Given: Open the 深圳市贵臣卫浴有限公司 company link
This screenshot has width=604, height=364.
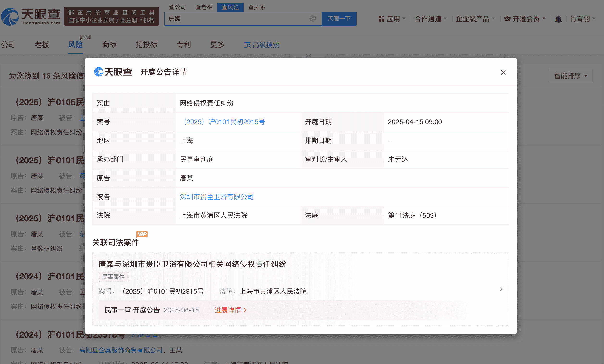Looking at the screenshot, I should (216, 197).
